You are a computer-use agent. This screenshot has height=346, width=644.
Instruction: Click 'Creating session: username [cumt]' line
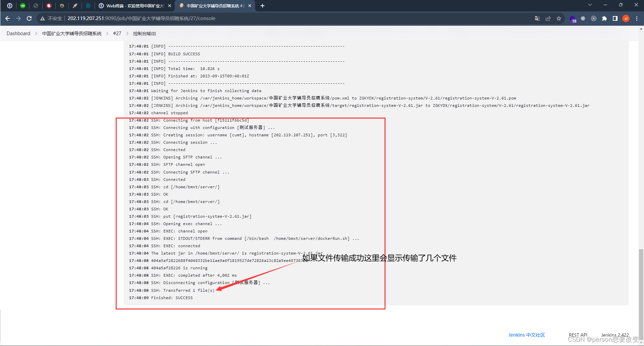(x=238, y=135)
